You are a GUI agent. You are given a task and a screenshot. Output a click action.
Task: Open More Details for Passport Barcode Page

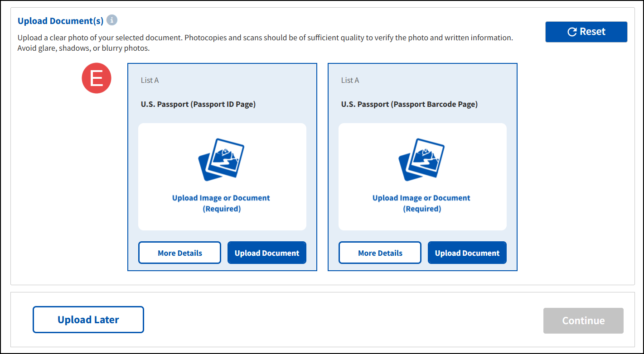tap(380, 253)
